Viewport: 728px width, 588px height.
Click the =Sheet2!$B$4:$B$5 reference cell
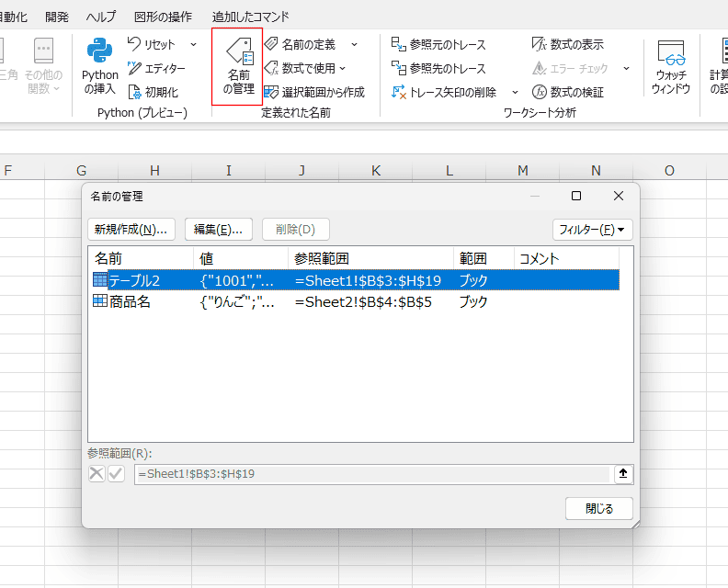click(x=363, y=301)
